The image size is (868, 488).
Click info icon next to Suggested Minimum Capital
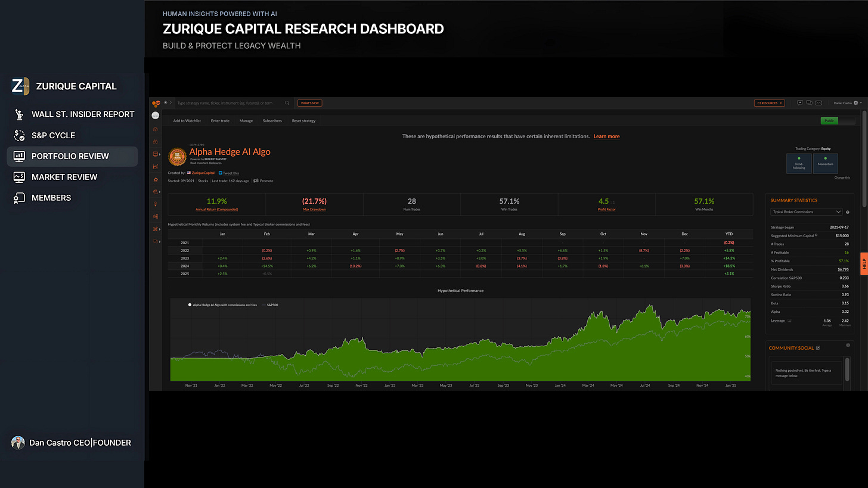point(816,235)
